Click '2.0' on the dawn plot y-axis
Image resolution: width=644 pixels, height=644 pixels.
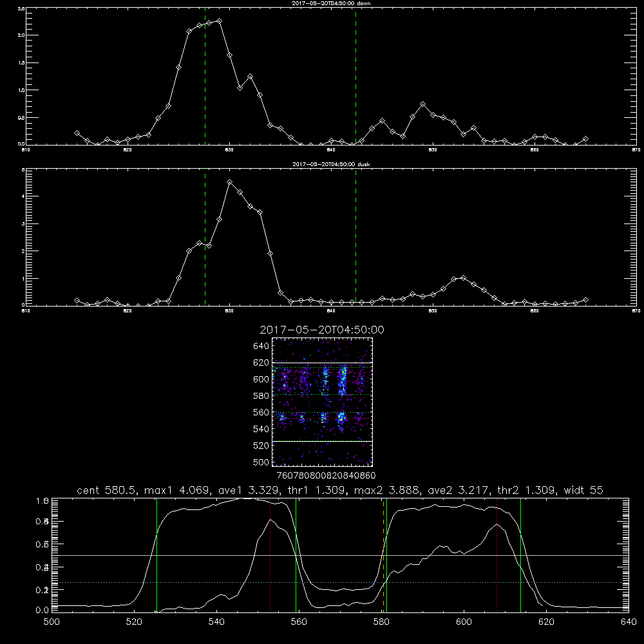point(21,35)
